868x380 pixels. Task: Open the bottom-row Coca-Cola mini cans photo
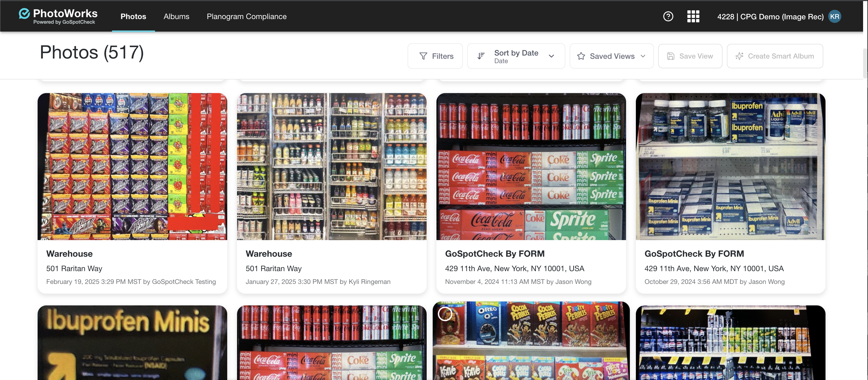(x=332, y=343)
